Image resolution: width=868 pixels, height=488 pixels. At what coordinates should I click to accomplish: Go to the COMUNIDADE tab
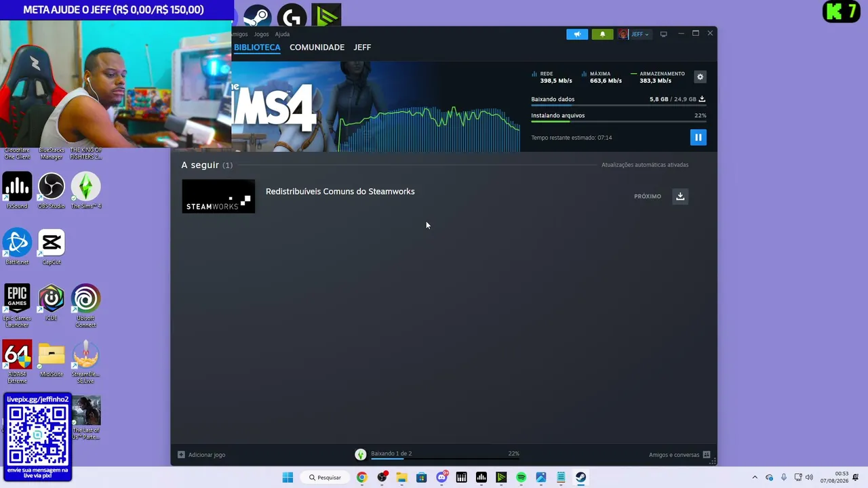317,47
